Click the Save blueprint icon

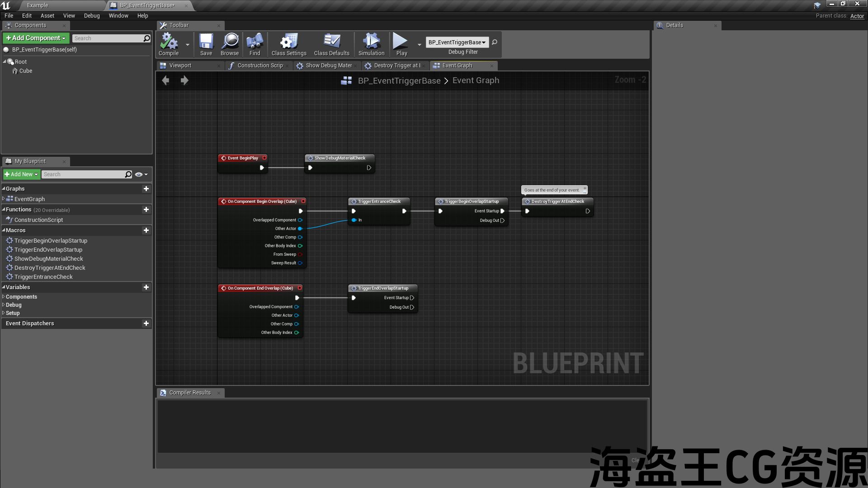pyautogui.click(x=206, y=43)
